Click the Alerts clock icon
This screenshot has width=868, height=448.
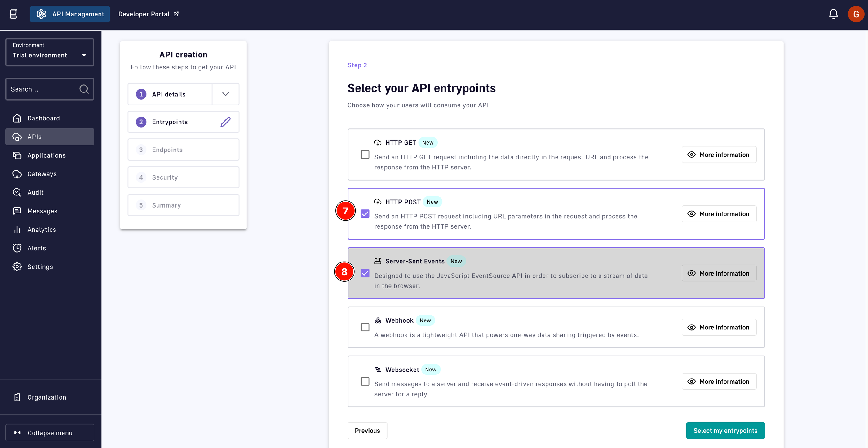pos(17,248)
